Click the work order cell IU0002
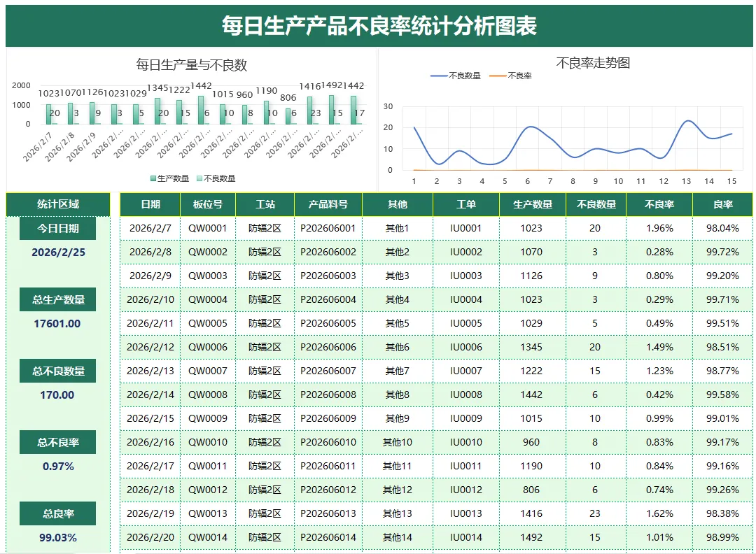Viewport: 756px width, 554px height. tap(466, 252)
